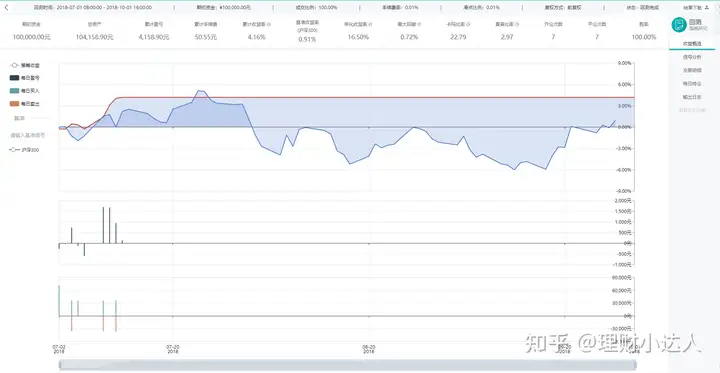Click the 08-20 2018 axis date label

[x=369, y=349]
